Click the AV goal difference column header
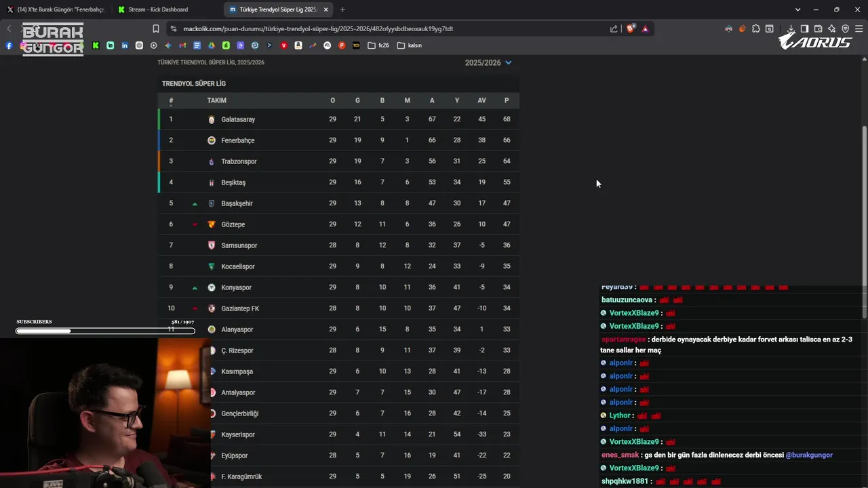 481,100
